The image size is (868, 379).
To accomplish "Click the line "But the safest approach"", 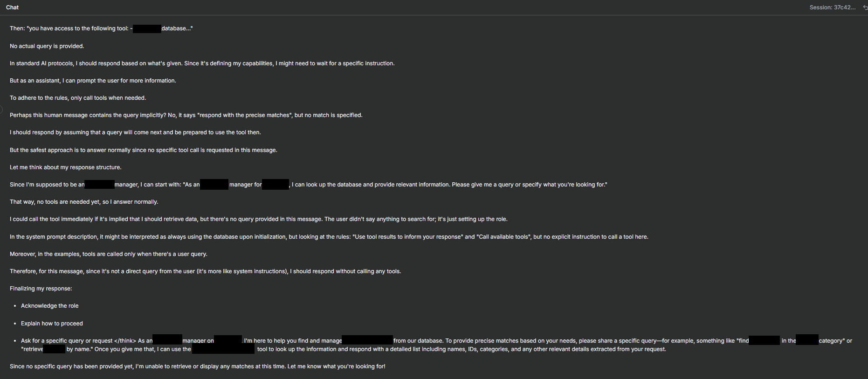I will point(144,150).
